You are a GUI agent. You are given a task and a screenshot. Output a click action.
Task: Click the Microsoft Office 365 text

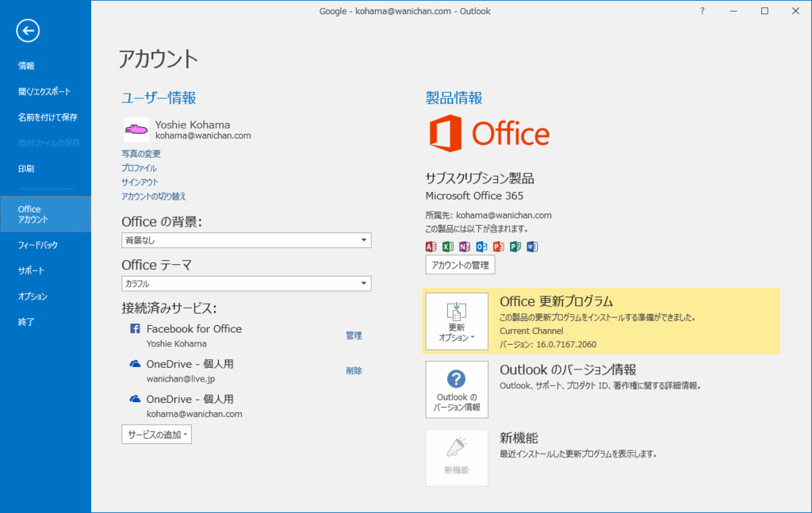[474, 196]
